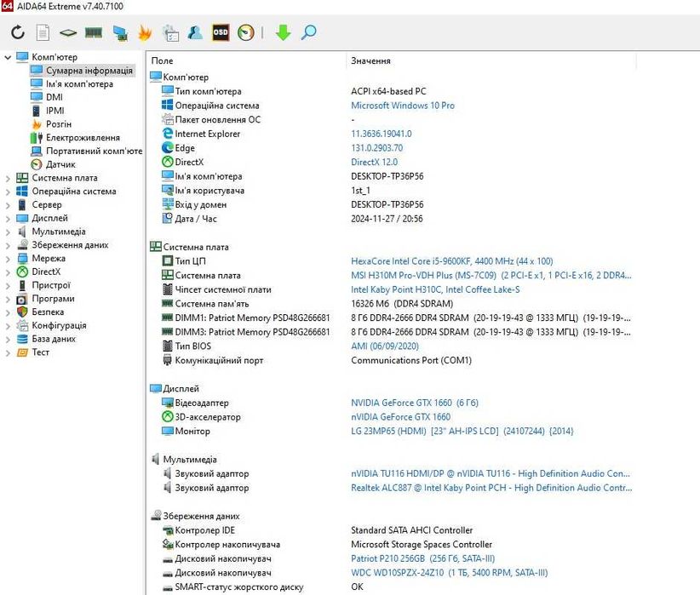Click the magnifier search icon

coord(309,32)
